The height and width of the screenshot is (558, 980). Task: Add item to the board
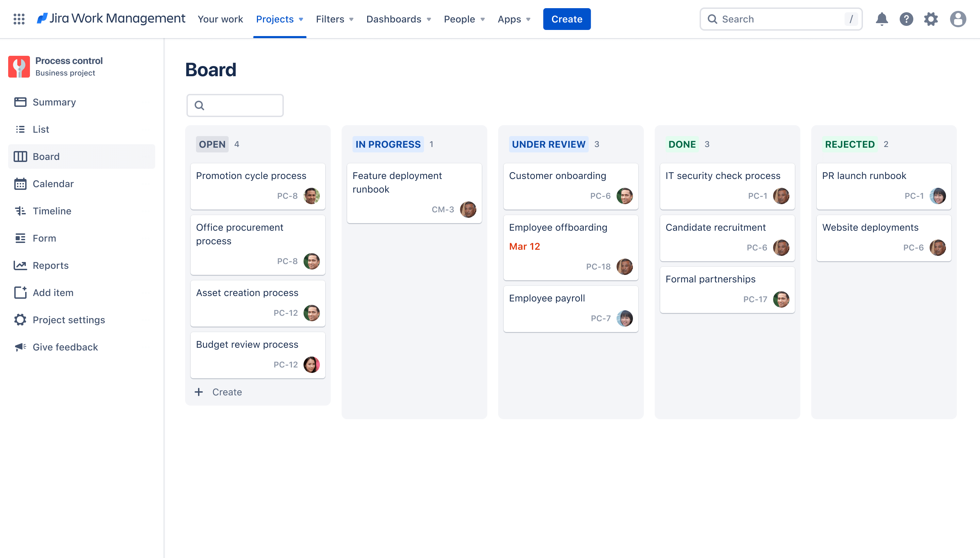(x=52, y=292)
